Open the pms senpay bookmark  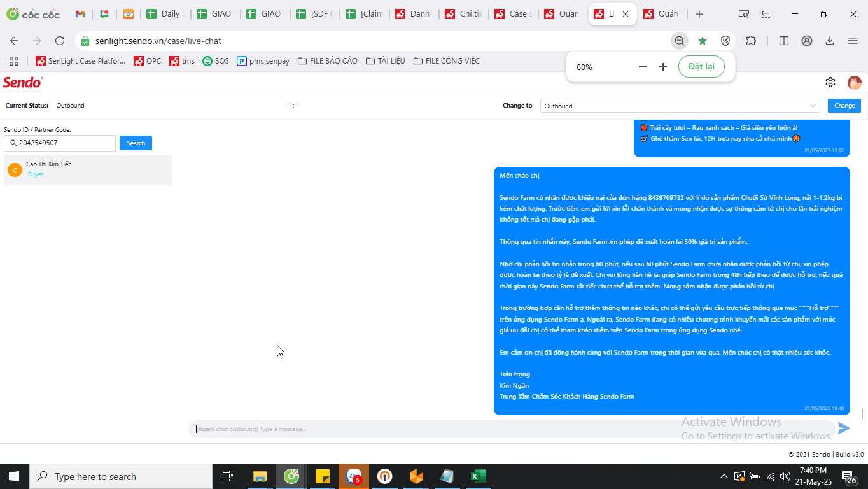click(x=263, y=61)
